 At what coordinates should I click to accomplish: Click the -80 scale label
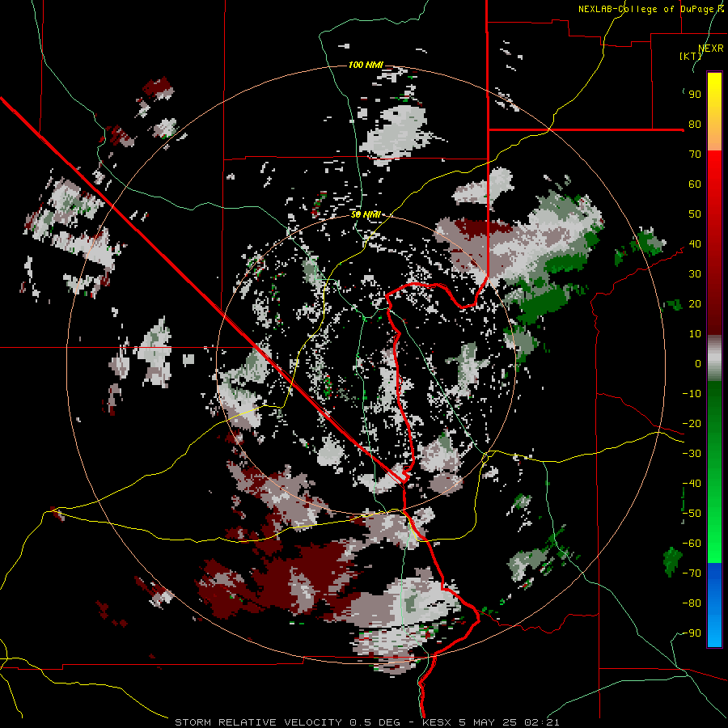(692, 603)
